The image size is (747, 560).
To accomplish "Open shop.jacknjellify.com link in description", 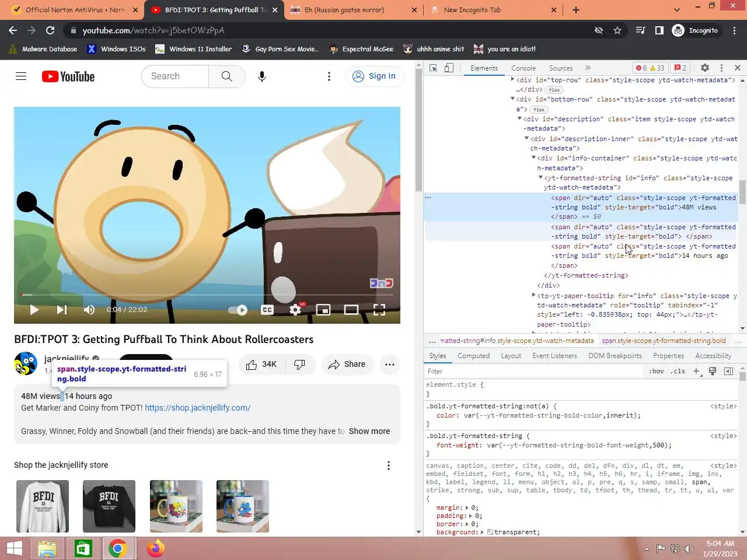I will [197, 408].
